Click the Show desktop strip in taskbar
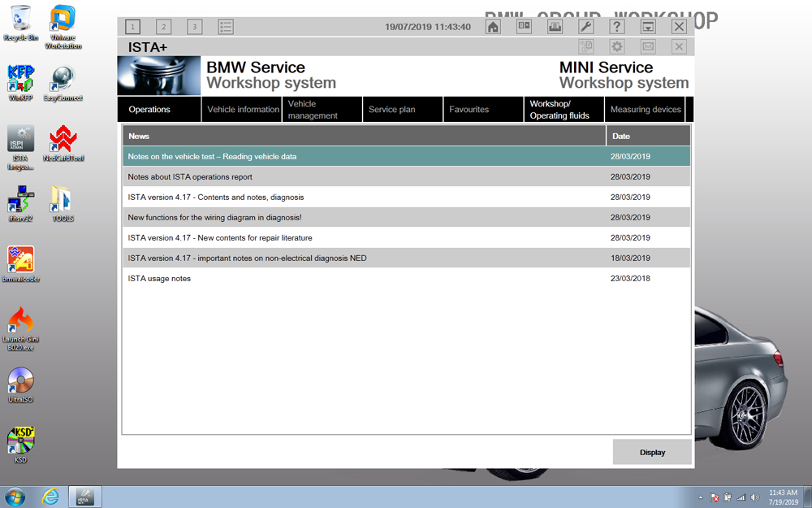 [x=808, y=497]
